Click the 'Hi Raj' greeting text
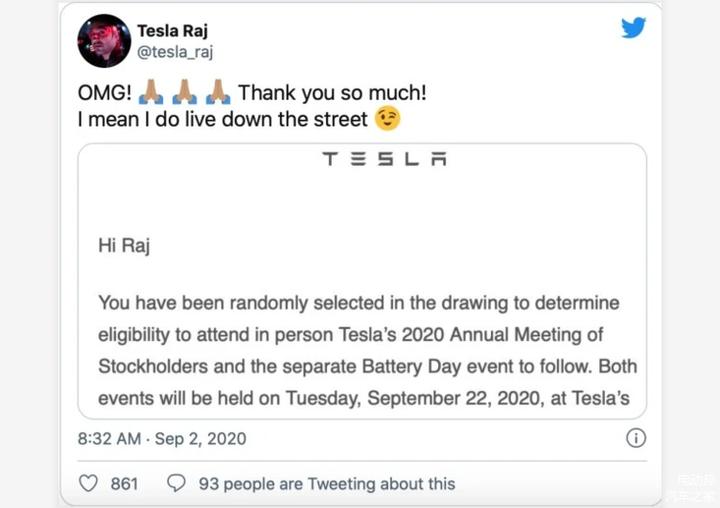 [124, 246]
